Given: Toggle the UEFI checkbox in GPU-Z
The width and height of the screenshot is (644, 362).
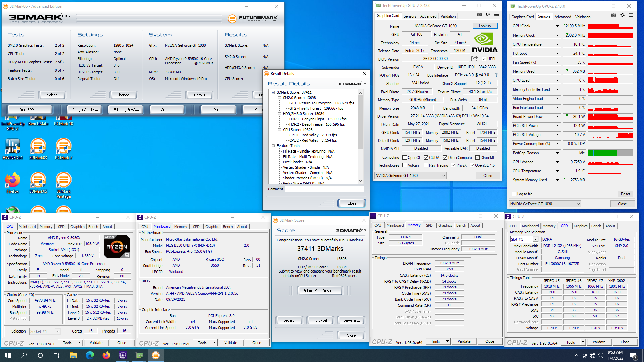Looking at the screenshot, I should click(x=484, y=59).
